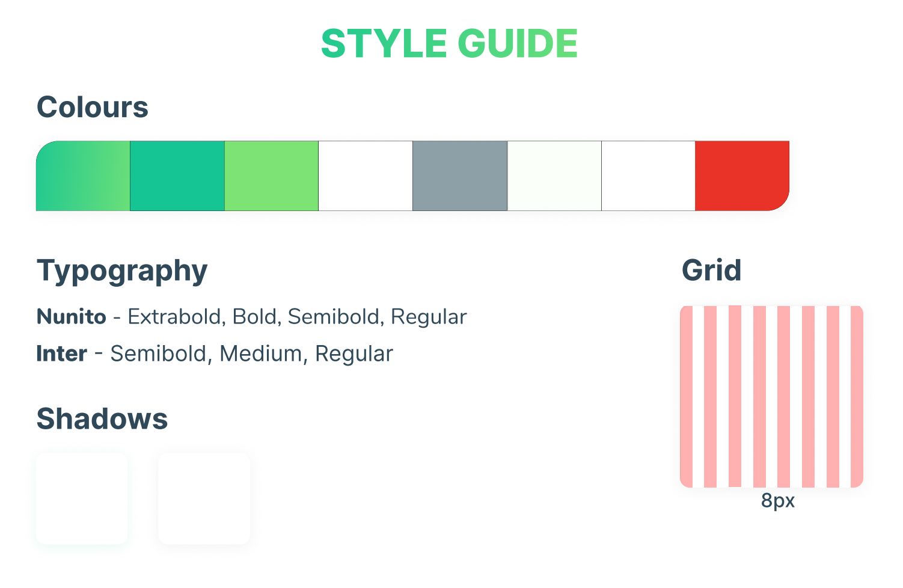Click the STYLE GUIDE title
903x588 pixels.
pyautogui.click(x=449, y=44)
